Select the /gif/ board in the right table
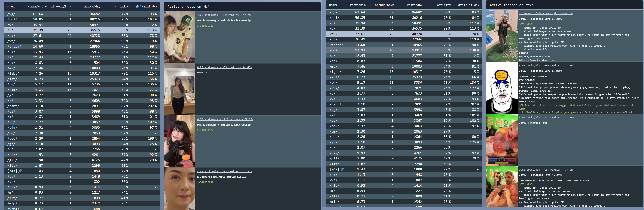644x210 pixels. pos(404,158)
